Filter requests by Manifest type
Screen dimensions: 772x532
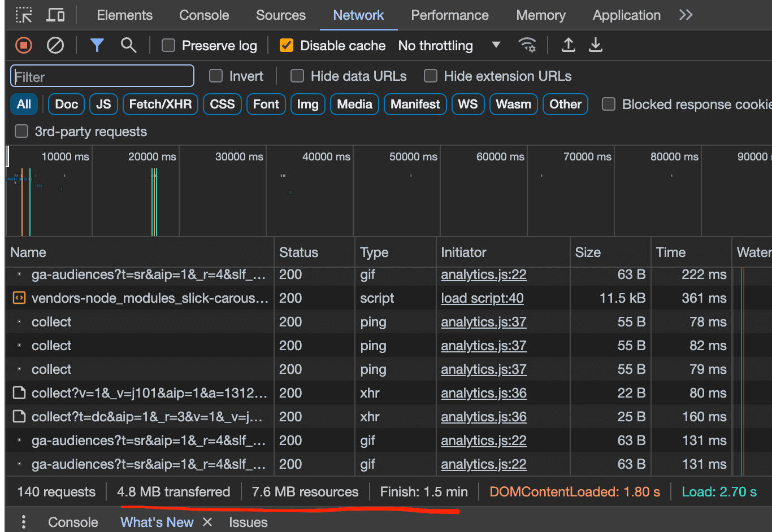415,104
